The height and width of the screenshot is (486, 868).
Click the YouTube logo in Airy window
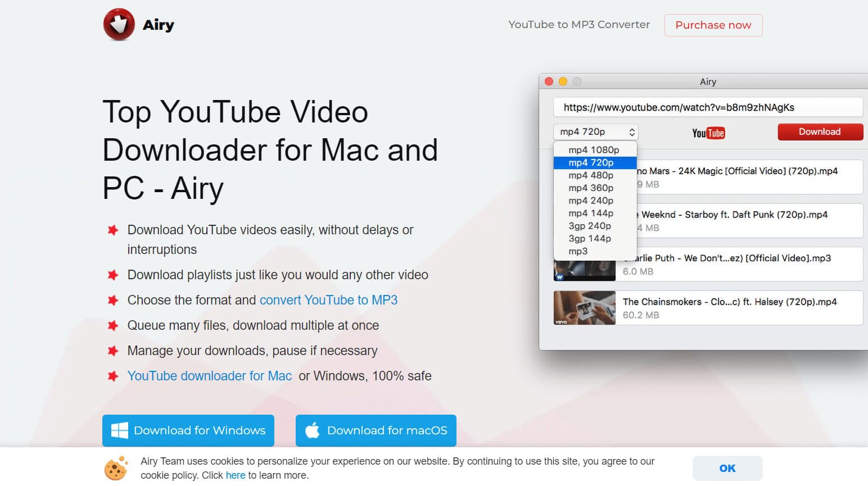coord(708,133)
